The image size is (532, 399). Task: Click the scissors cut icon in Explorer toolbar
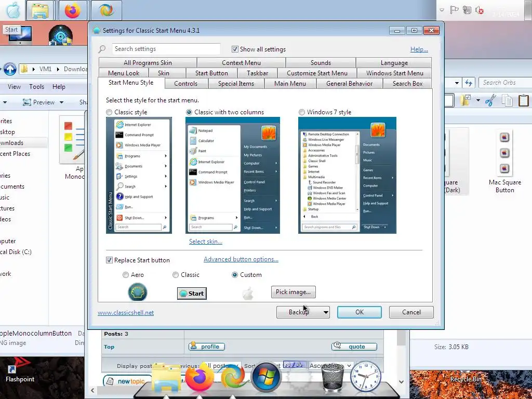point(490,100)
